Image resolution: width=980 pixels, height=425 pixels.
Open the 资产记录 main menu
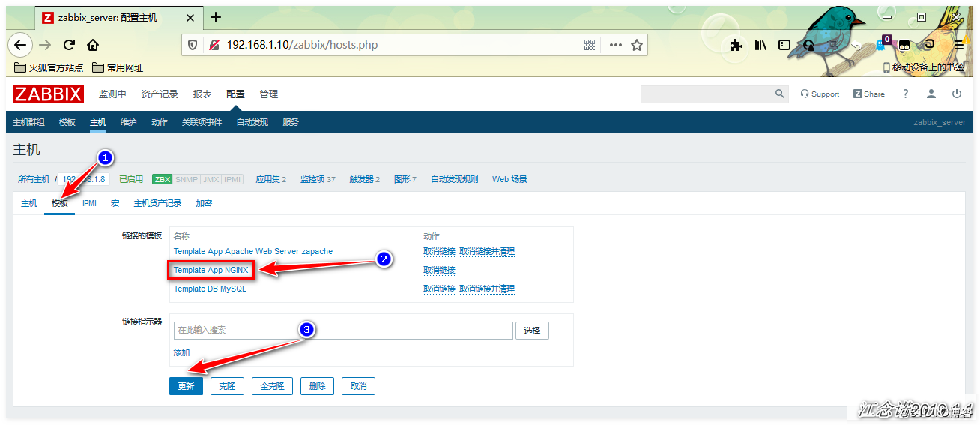160,94
